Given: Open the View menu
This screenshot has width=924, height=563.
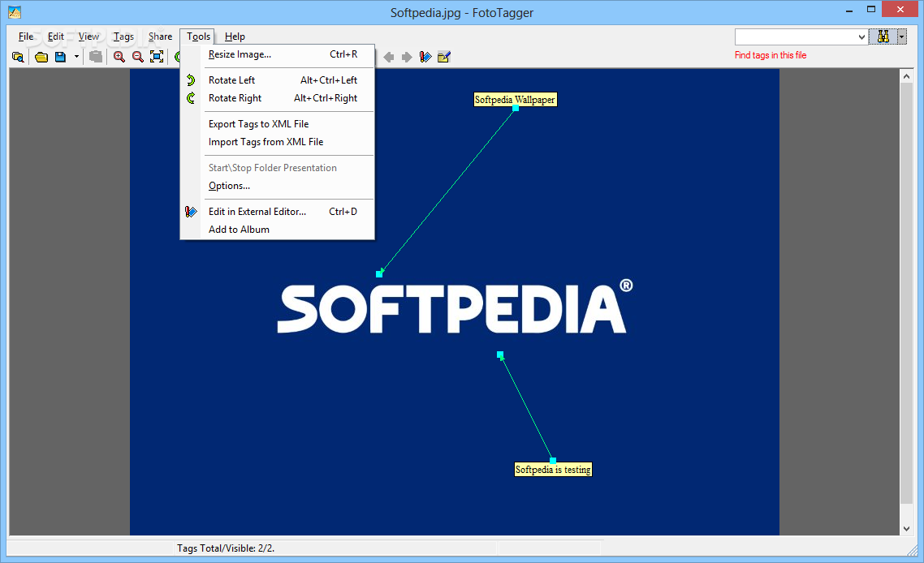Looking at the screenshot, I should click(x=89, y=37).
